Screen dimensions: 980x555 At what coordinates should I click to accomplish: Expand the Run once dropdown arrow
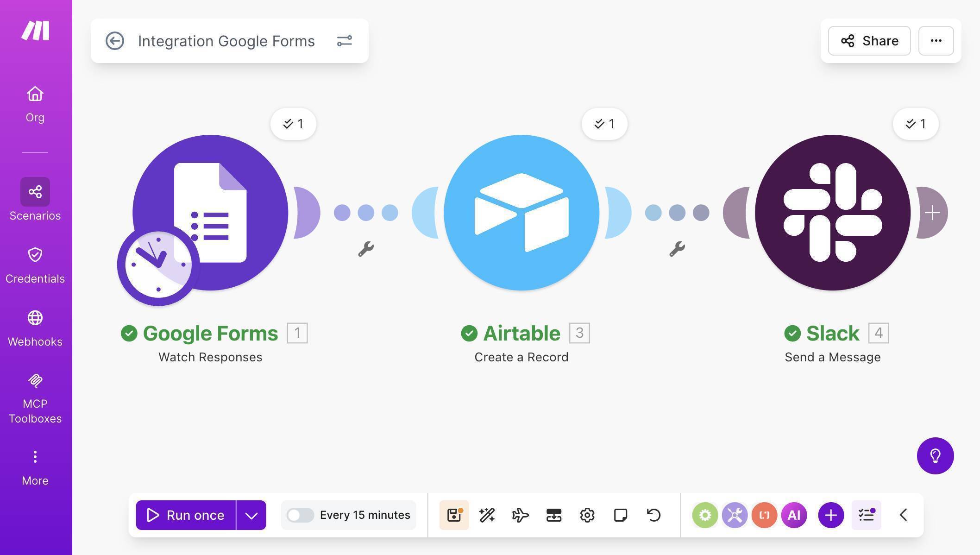click(x=251, y=515)
